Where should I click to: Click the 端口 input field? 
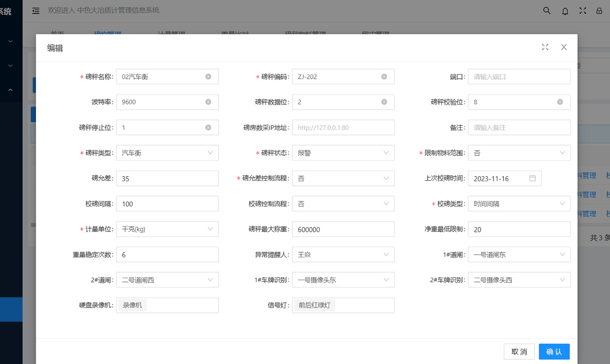[x=519, y=77]
